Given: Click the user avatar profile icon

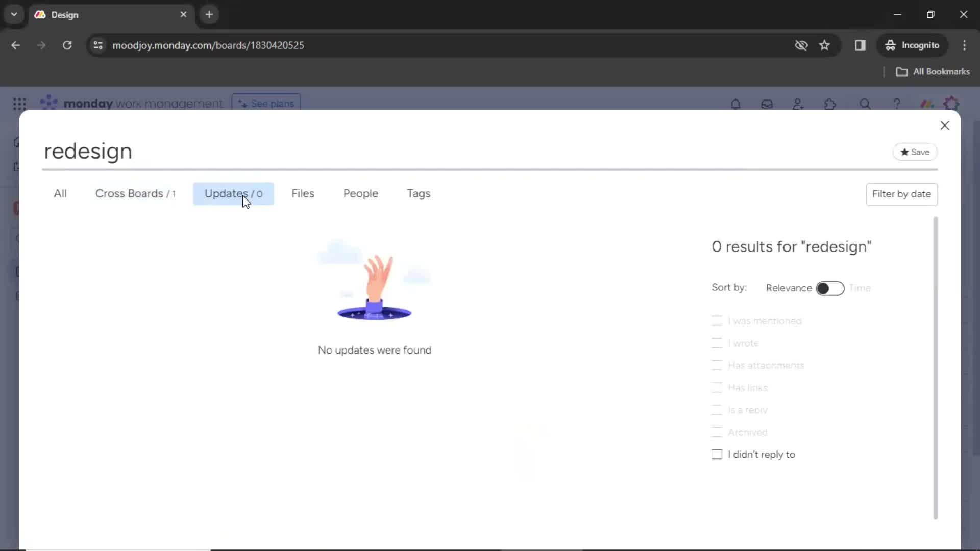Looking at the screenshot, I should tap(954, 104).
